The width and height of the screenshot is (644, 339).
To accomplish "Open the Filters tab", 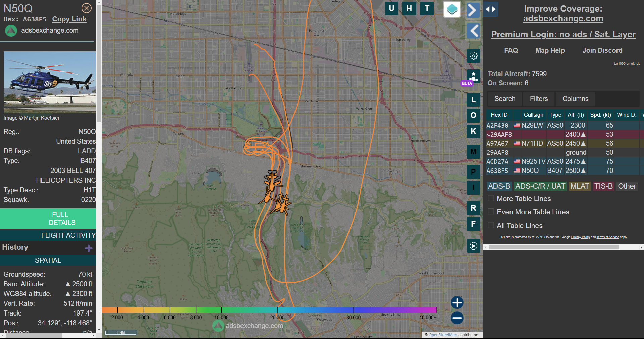I will point(539,99).
